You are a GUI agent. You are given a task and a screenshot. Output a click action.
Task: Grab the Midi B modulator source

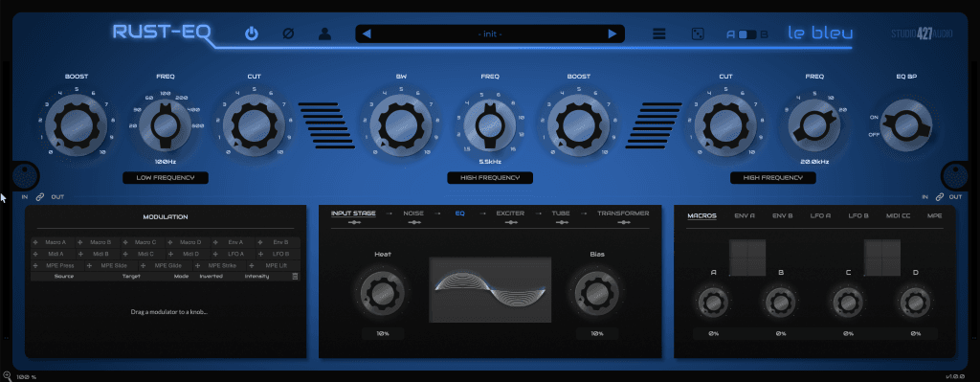(x=98, y=254)
